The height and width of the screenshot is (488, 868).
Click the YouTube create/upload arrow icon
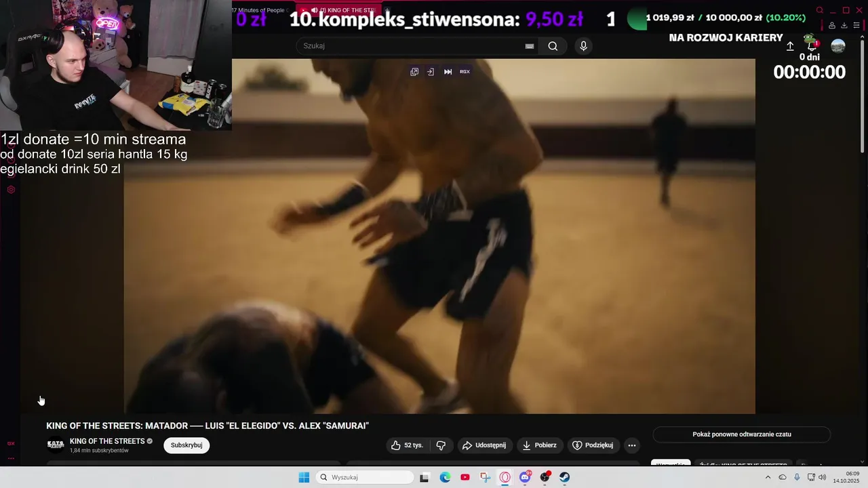790,46
